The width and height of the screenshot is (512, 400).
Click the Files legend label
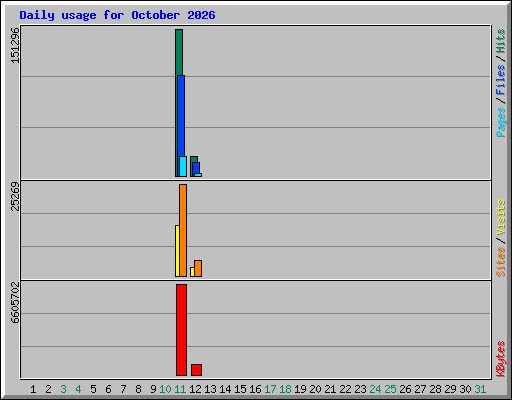click(x=500, y=79)
